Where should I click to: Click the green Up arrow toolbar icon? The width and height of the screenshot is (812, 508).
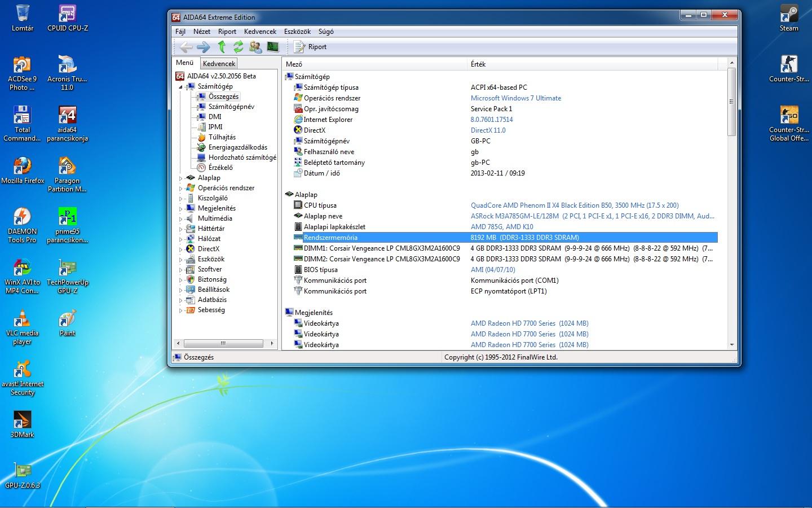222,47
